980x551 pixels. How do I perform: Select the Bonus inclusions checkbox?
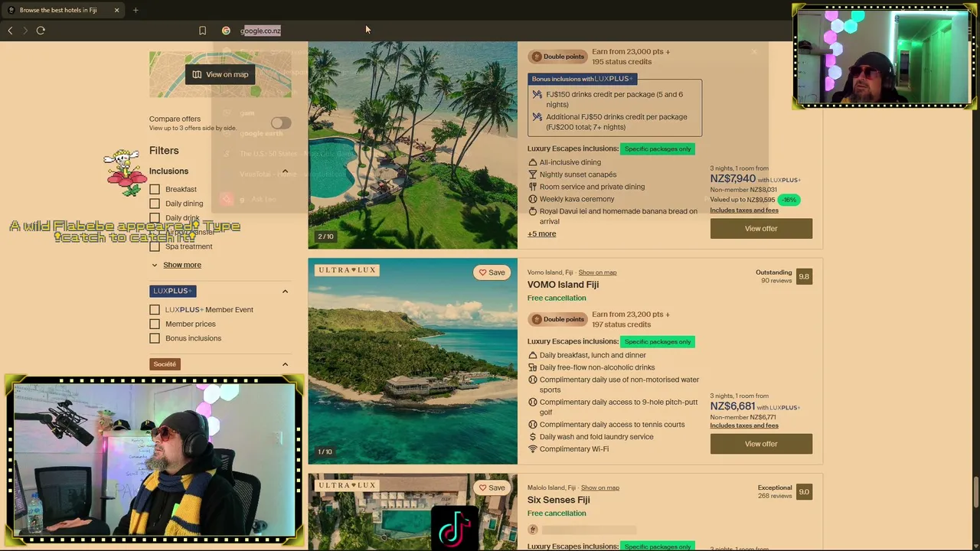pyautogui.click(x=155, y=338)
